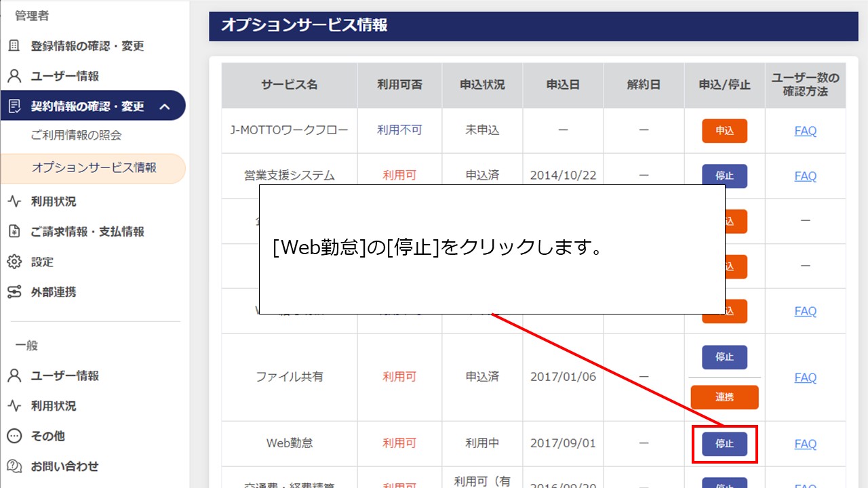The height and width of the screenshot is (488, 868).
Task: Click the 申込日 column header
Action: (x=563, y=85)
